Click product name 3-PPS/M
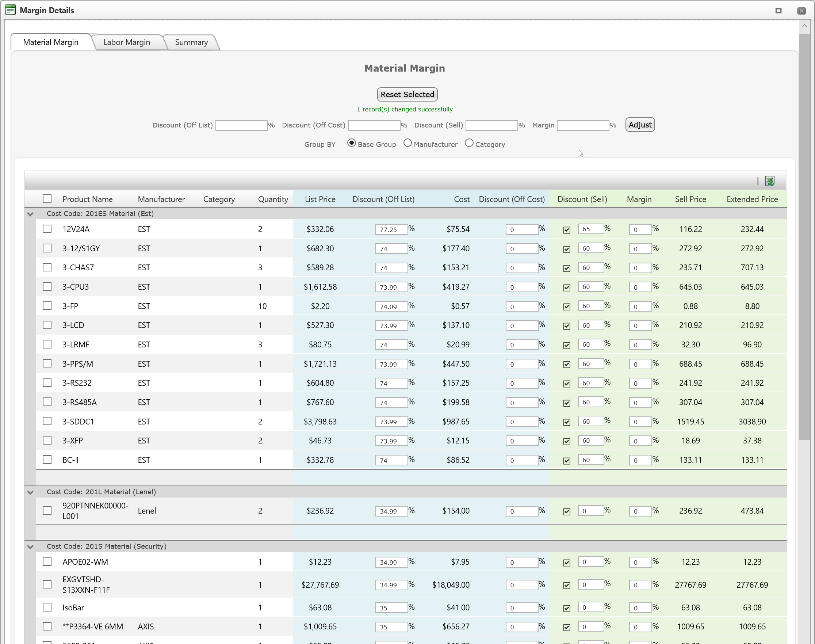The image size is (815, 644). pos(78,364)
